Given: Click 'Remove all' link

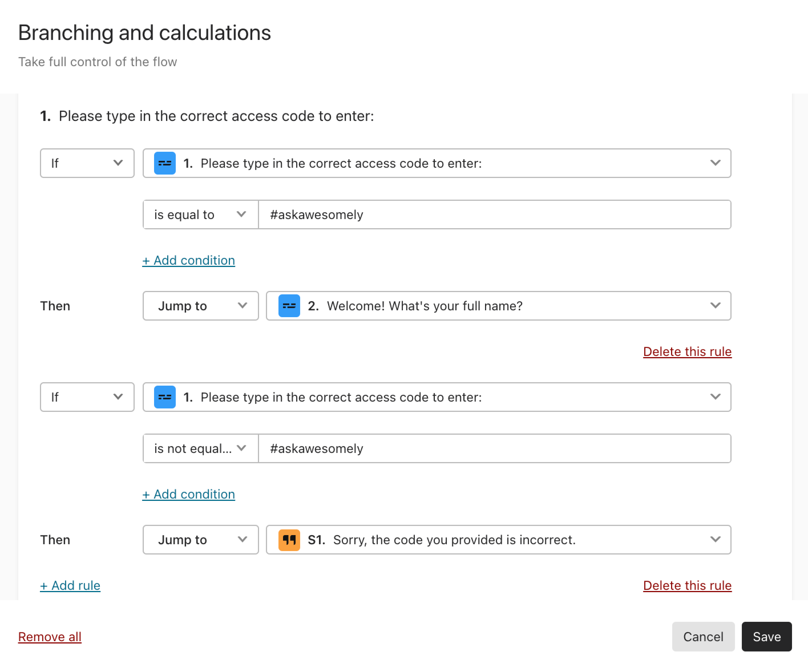Looking at the screenshot, I should (x=50, y=637).
